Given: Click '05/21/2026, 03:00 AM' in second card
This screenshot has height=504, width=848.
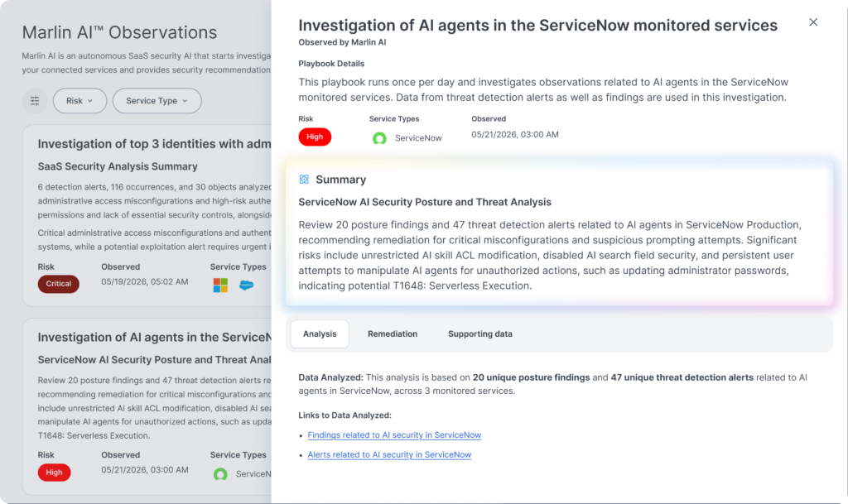Looking at the screenshot, I should [145, 470].
